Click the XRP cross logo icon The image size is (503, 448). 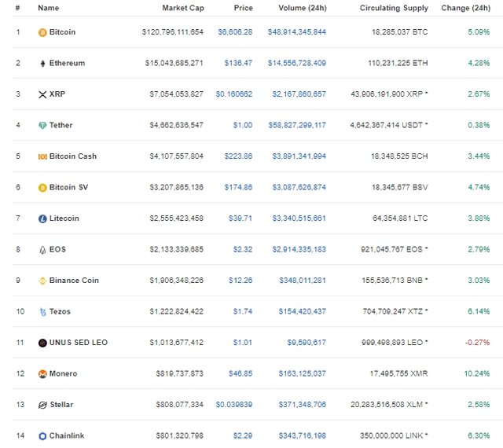[42, 94]
